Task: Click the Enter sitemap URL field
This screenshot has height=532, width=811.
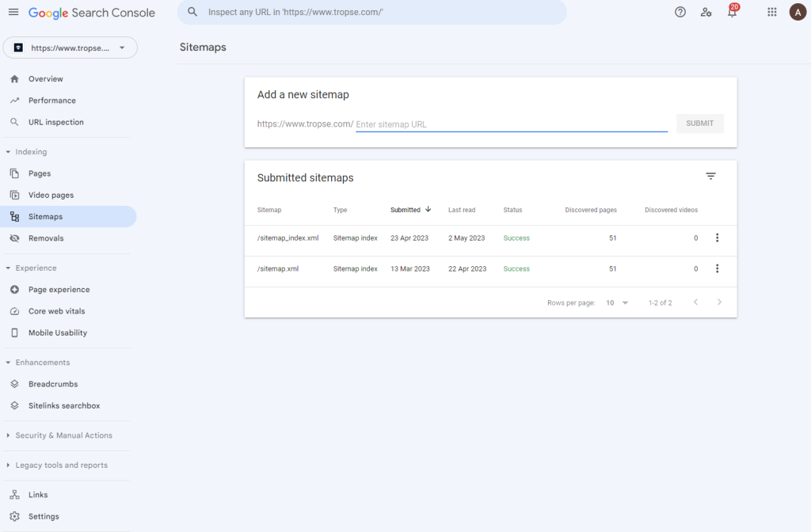Action: [x=512, y=124]
